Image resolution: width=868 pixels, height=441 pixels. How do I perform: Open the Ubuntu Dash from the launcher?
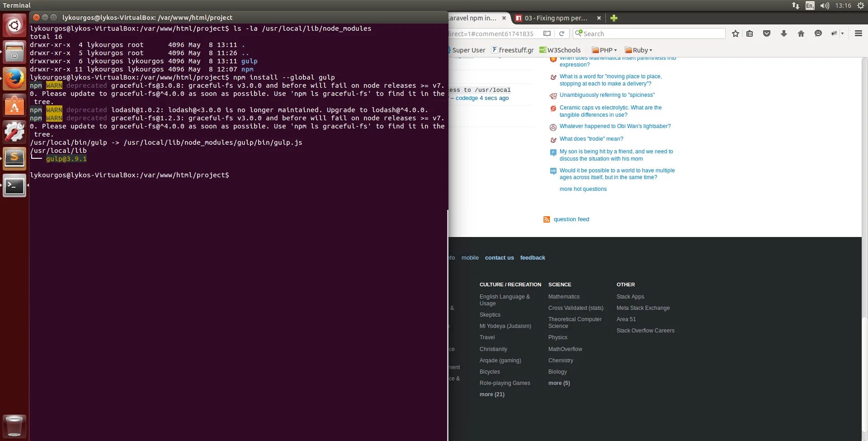(14, 25)
